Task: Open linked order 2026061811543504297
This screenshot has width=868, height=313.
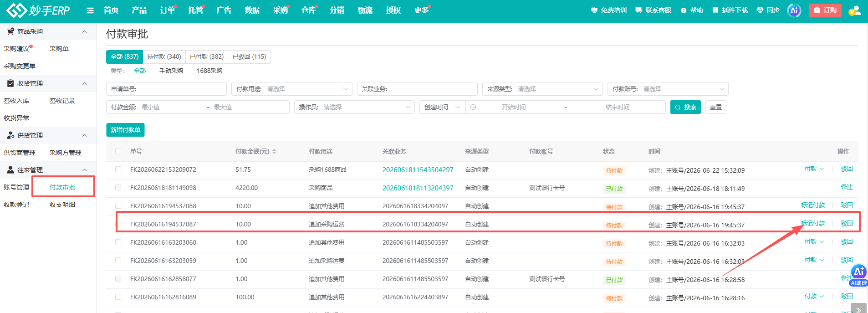Action: (418, 169)
